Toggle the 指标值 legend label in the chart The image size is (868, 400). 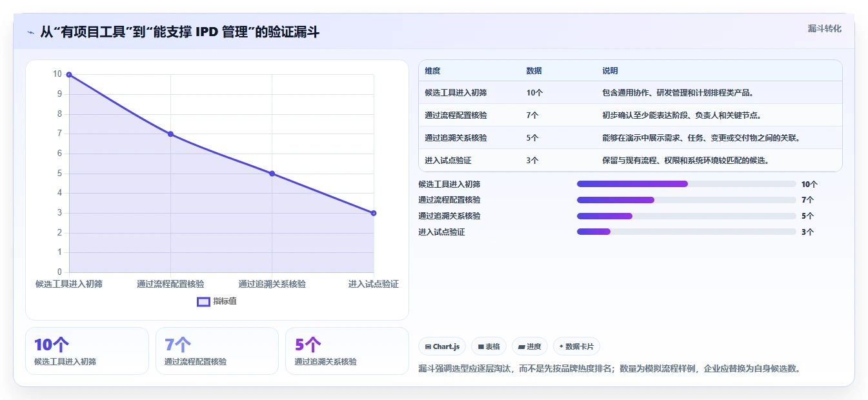click(225, 301)
